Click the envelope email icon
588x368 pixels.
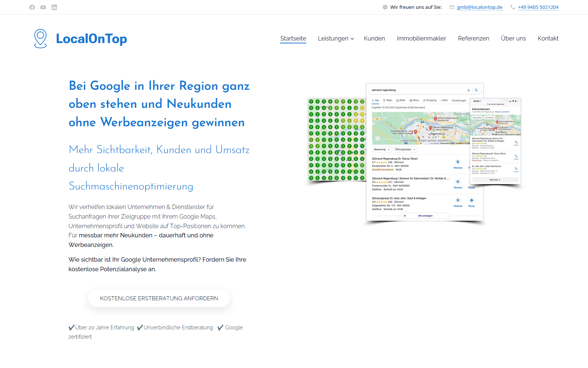point(452,7)
